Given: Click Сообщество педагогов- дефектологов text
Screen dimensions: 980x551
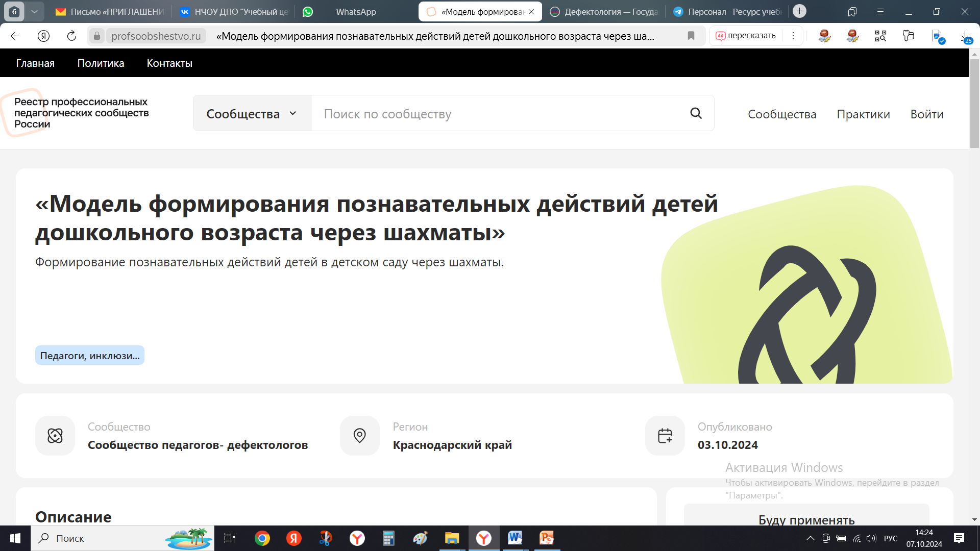Looking at the screenshot, I should pos(198,445).
